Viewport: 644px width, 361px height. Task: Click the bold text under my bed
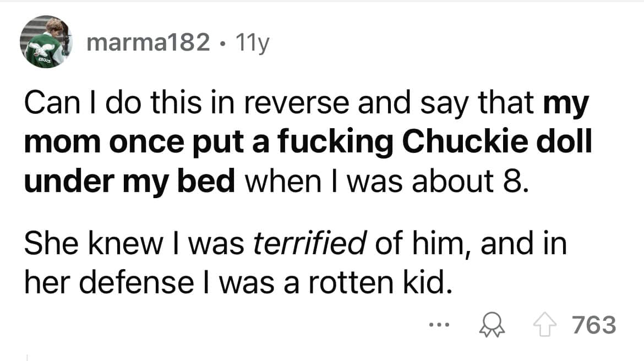tap(129, 182)
